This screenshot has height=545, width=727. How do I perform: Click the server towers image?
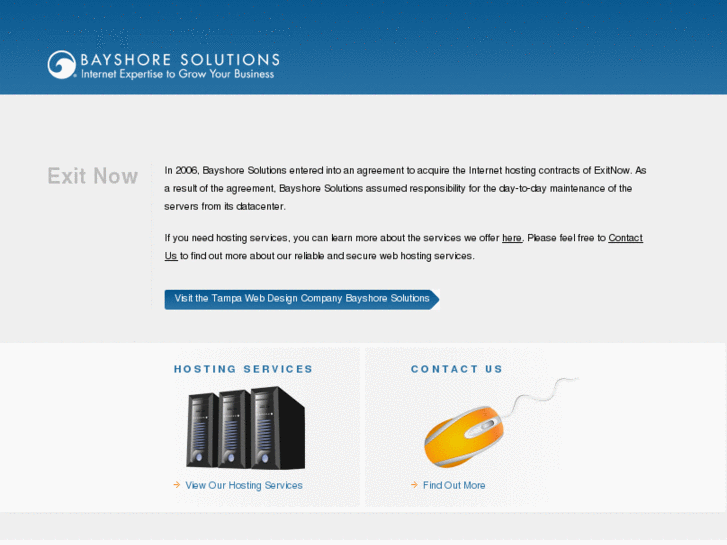coord(246,428)
